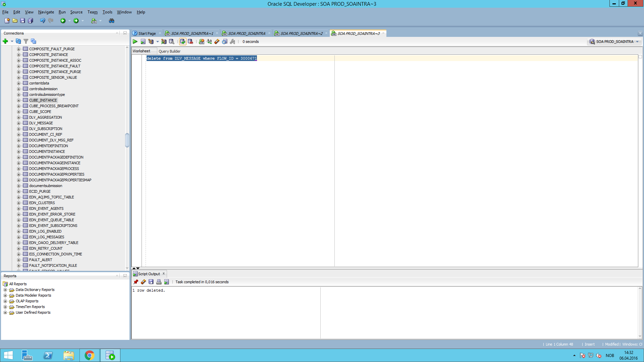Viewport: 644px width, 362px height.
Task: Click the Filter funnel icon in Connections
Action: [x=26, y=41]
